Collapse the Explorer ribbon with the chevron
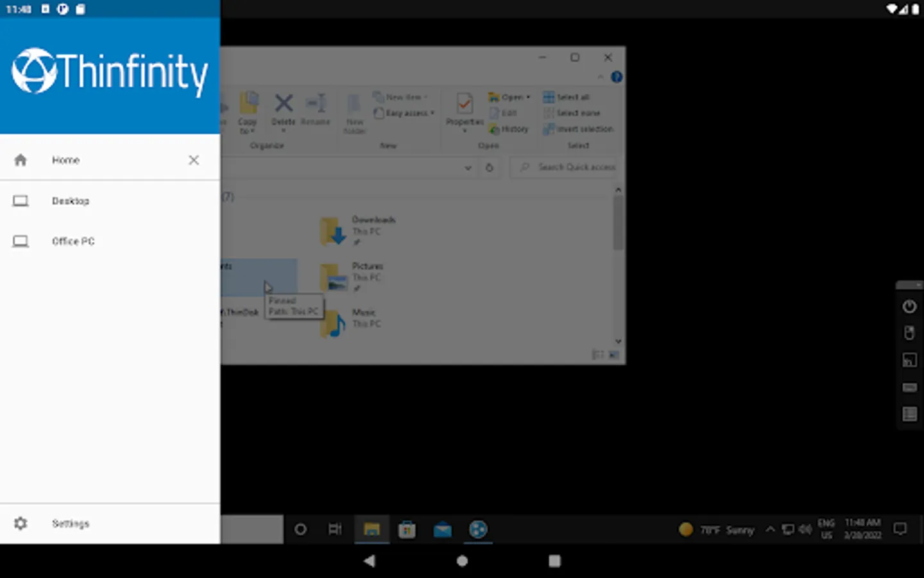924x578 pixels. [601, 77]
